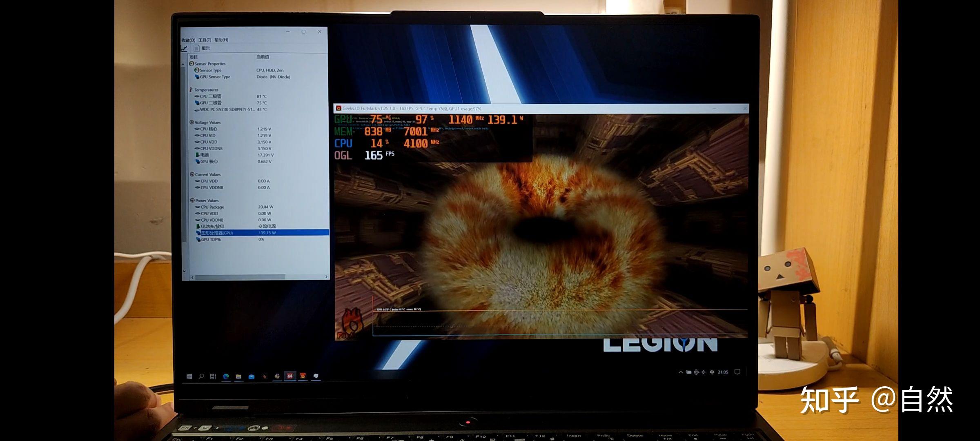
Task: Select the Sensor Properties group row
Action: click(x=257, y=64)
